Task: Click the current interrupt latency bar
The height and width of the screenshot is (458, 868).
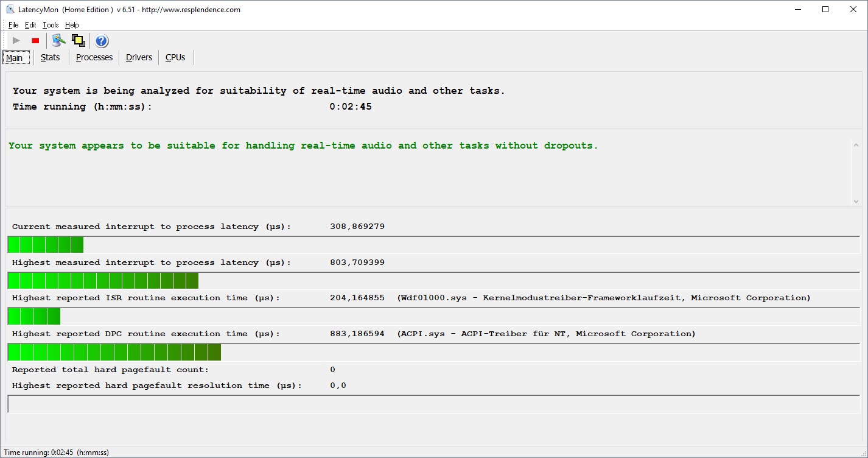Action: click(x=433, y=245)
